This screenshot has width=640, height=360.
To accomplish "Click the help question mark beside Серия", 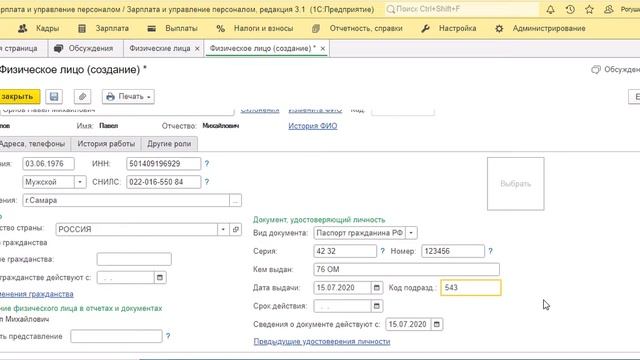I will click(x=382, y=251).
